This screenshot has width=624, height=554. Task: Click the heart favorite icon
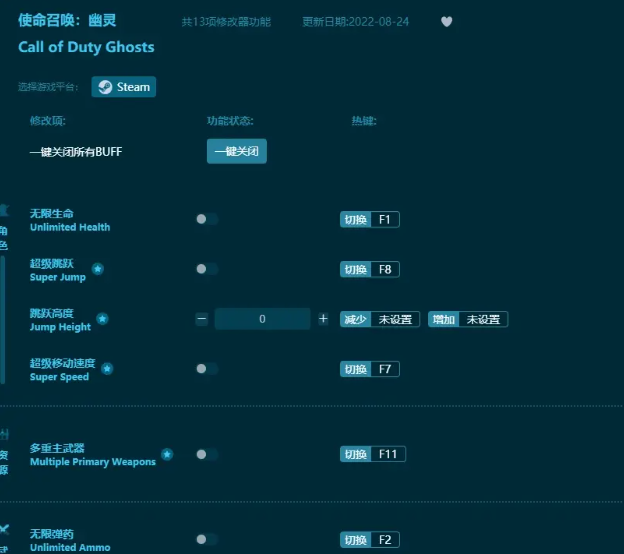click(x=447, y=21)
